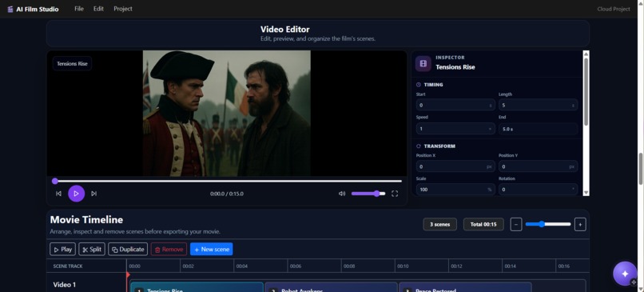Zoom in timeline with plus button

580,225
